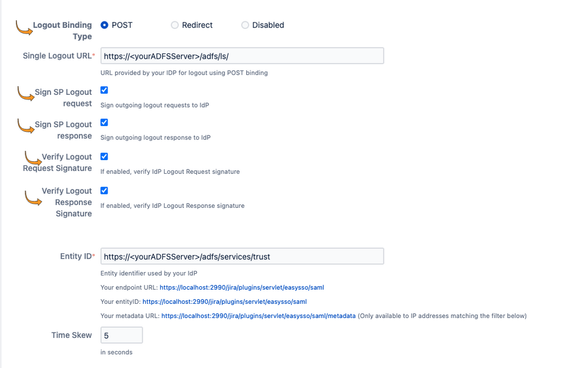Click orange arrow beside Logout Binding Type
588x368 pixels.
[24, 28]
